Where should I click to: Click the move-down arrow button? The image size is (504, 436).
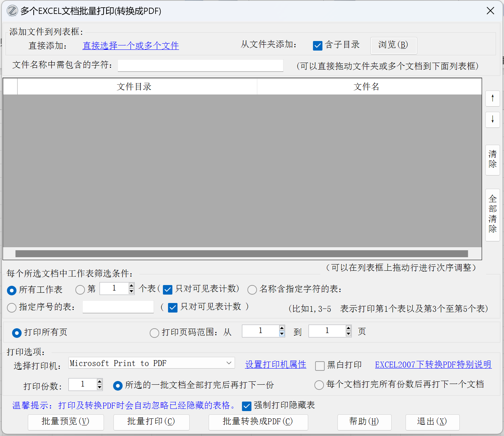coord(493,119)
